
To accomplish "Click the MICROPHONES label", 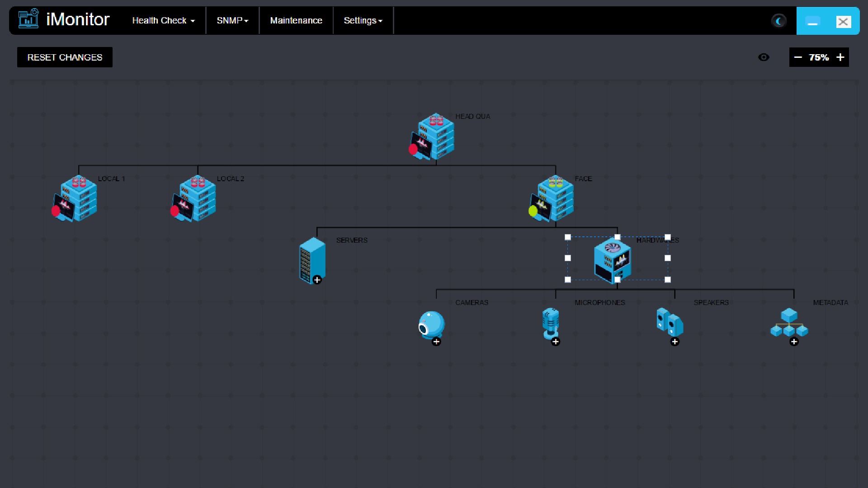I will [600, 303].
